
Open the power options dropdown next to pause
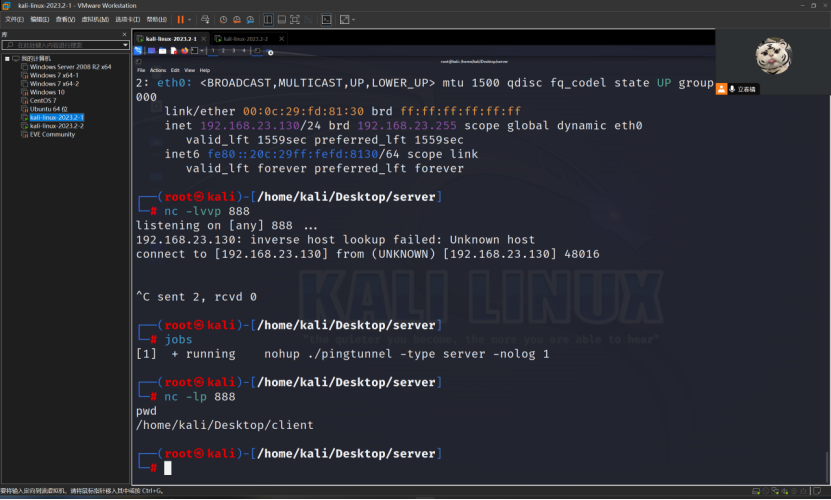pyautogui.click(x=189, y=20)
